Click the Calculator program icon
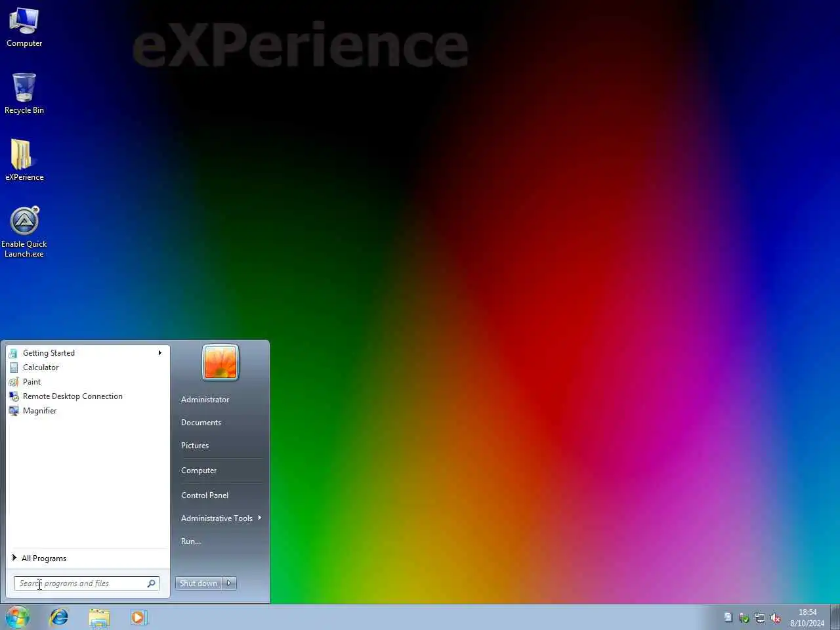Screen dimensions: 840x630 pyautogui.click(x=13, y=367)
